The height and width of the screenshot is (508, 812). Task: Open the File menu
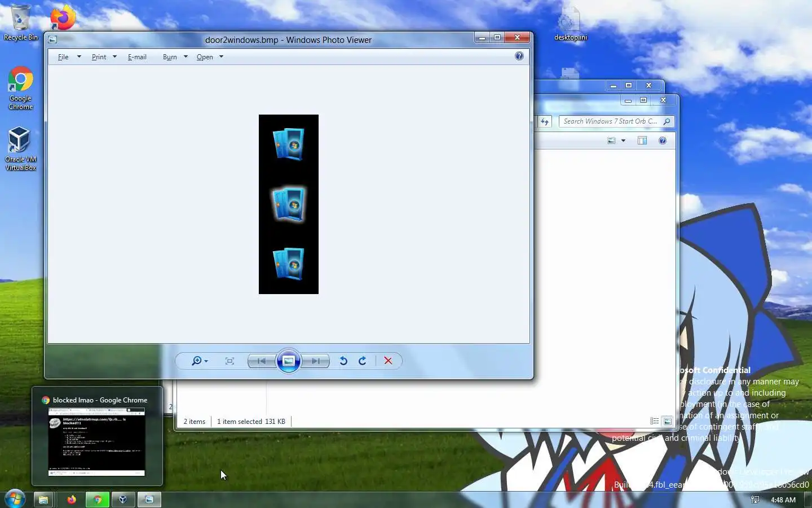[x=63, y=57]
